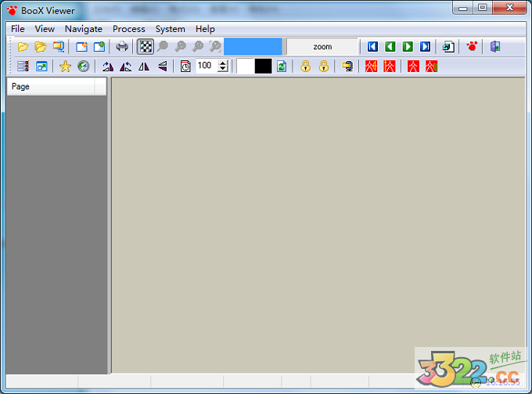Click the round green refresh icon
The width and height of the screenshot is (532, 394).
point(83,67)
